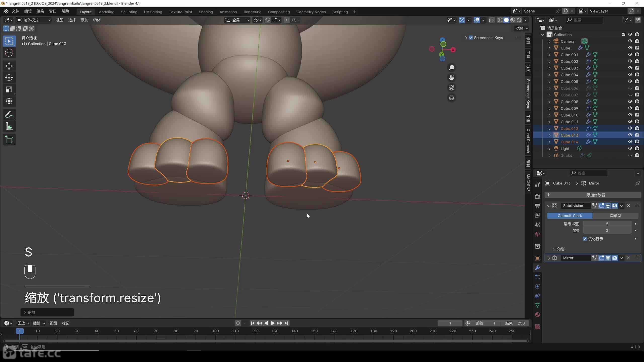644x362 pixels.
Task: Select the Rotate tool
Action: pos(9,78)
